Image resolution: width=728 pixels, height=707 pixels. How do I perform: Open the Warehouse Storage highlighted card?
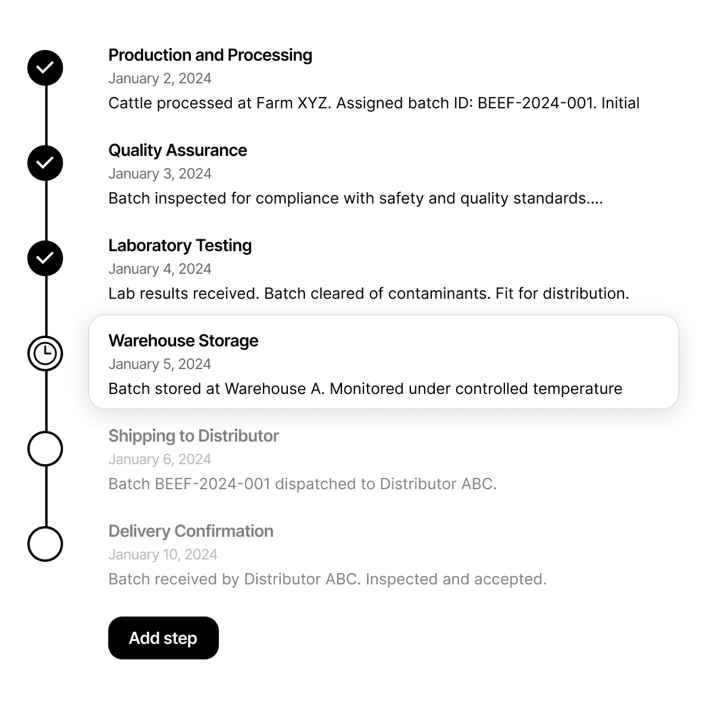click(x=384, y=362)
